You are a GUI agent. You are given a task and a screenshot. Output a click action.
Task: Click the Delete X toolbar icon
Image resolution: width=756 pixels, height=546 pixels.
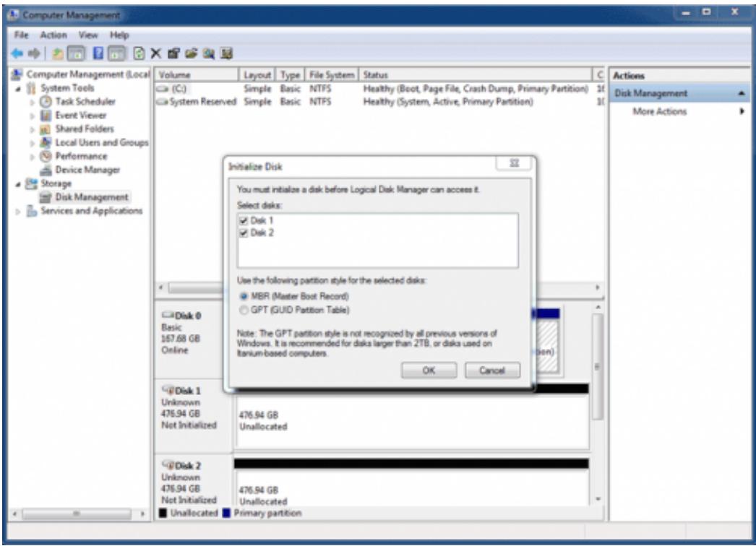[155, 53]
